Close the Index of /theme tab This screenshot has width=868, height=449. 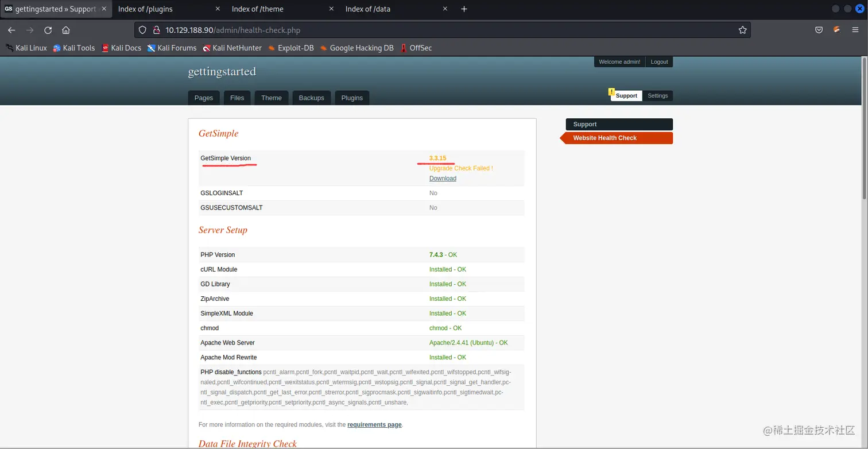coord(331,9)
